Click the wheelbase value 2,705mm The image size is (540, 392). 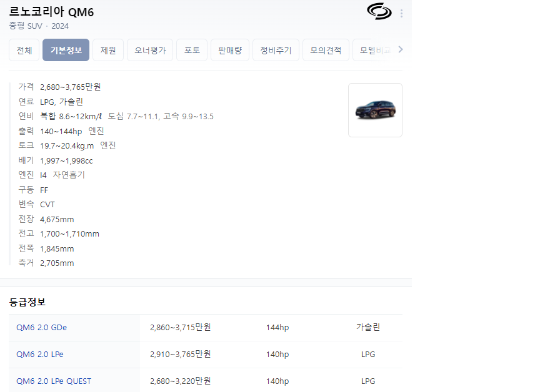(x=57, y=263)
